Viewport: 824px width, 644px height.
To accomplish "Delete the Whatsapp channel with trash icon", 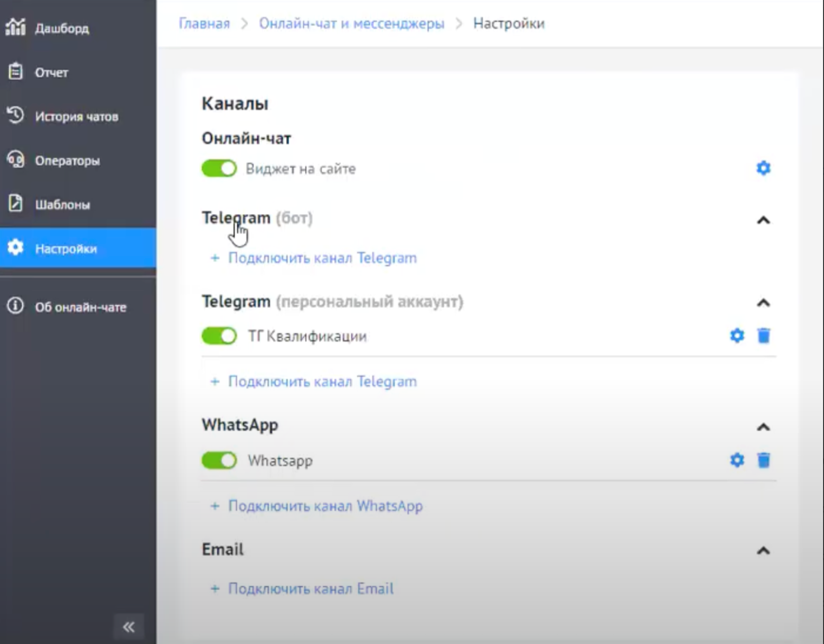I will click(x=763, y=460).
